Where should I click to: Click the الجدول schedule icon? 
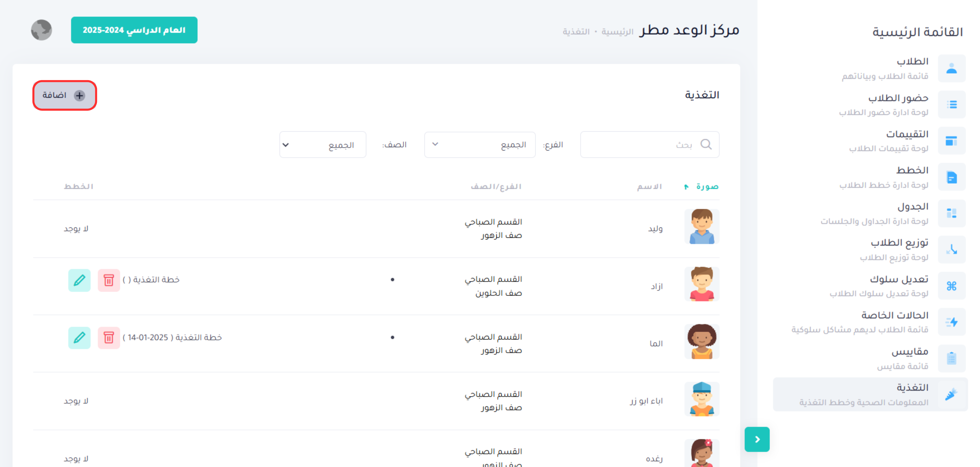[952, 213]
